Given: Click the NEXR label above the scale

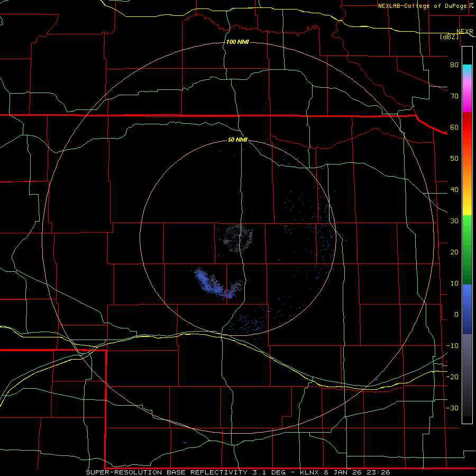Looking at the screenshot, I should click(x=465, y=32).
